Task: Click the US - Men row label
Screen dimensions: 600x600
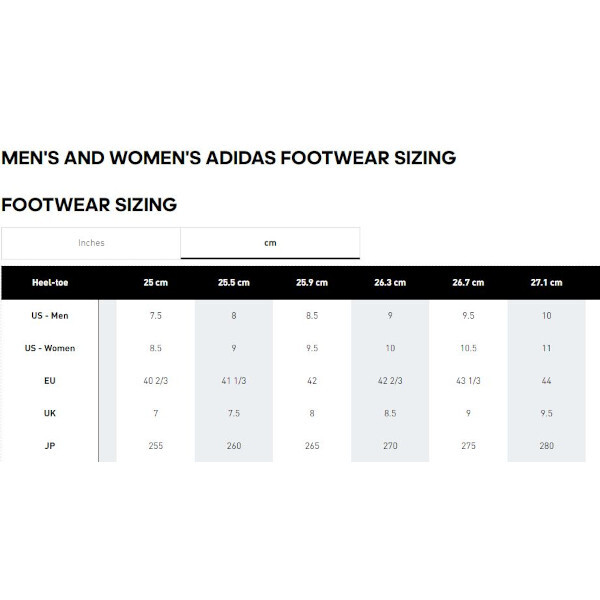Action: [x=50, y=316]
